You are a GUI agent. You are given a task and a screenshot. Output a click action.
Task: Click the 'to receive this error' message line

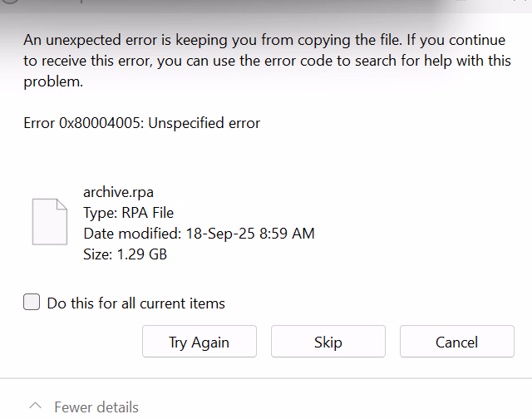(x=267, y=61)
